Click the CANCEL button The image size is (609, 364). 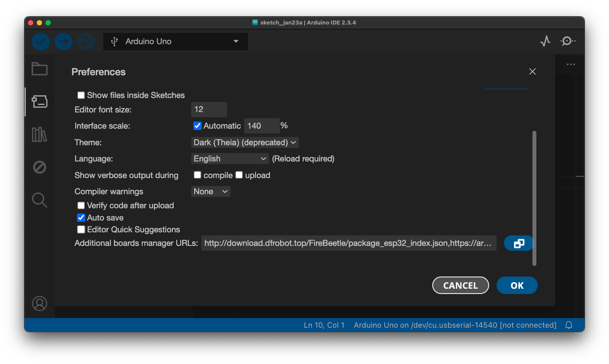coord(460,285)
